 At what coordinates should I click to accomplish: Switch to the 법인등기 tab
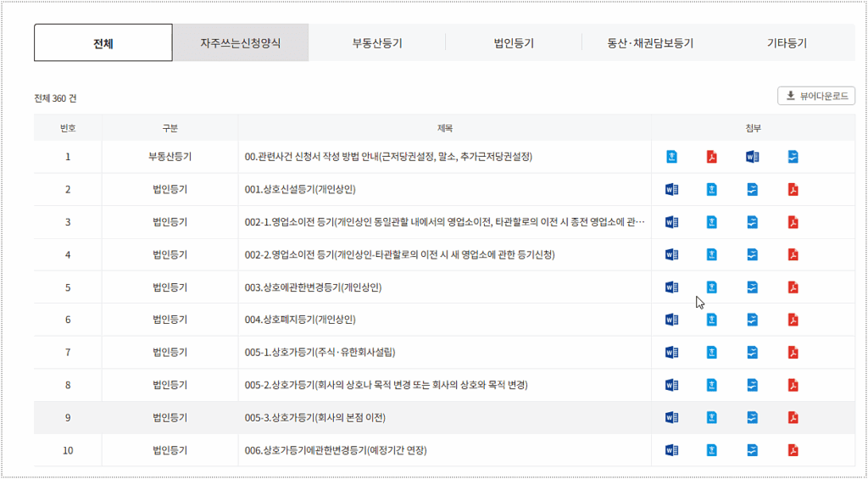pyautogui.click(x=514, y=42)
